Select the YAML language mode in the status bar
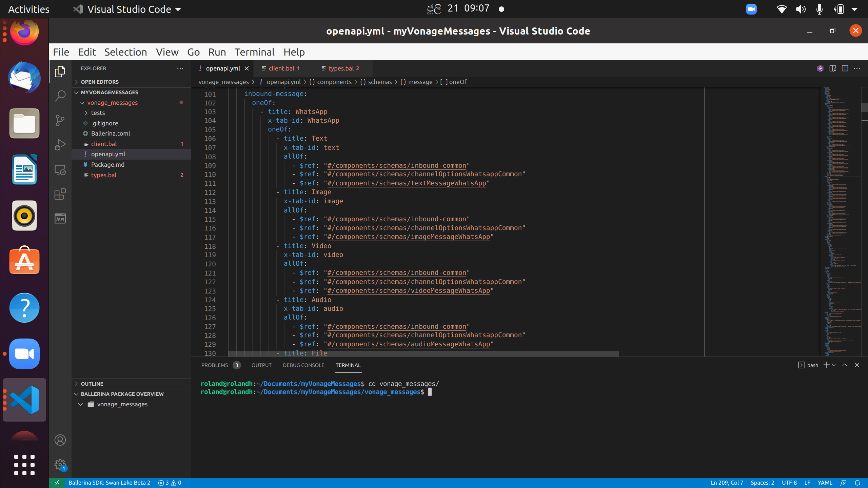This screenshot has width=868, height=488. coord(825,483)
